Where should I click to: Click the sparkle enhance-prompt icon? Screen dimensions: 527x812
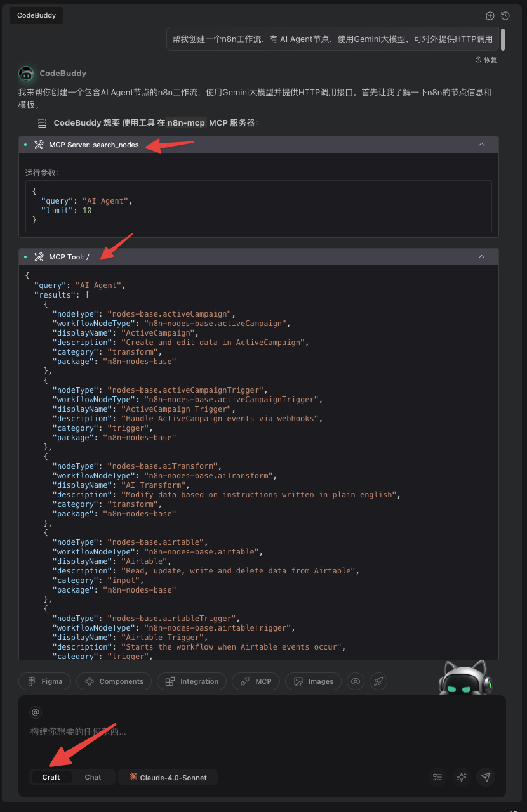click(x=462, y=777)
